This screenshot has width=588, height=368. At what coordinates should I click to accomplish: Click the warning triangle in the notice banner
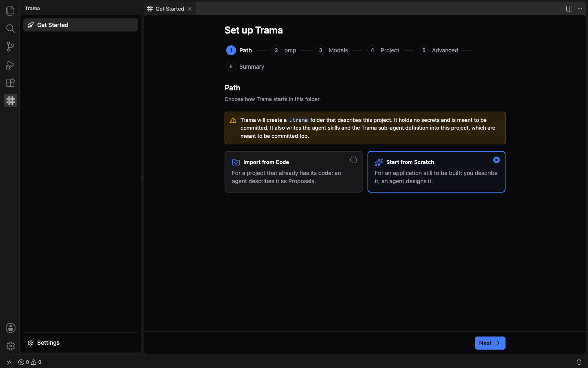(233, 120)
